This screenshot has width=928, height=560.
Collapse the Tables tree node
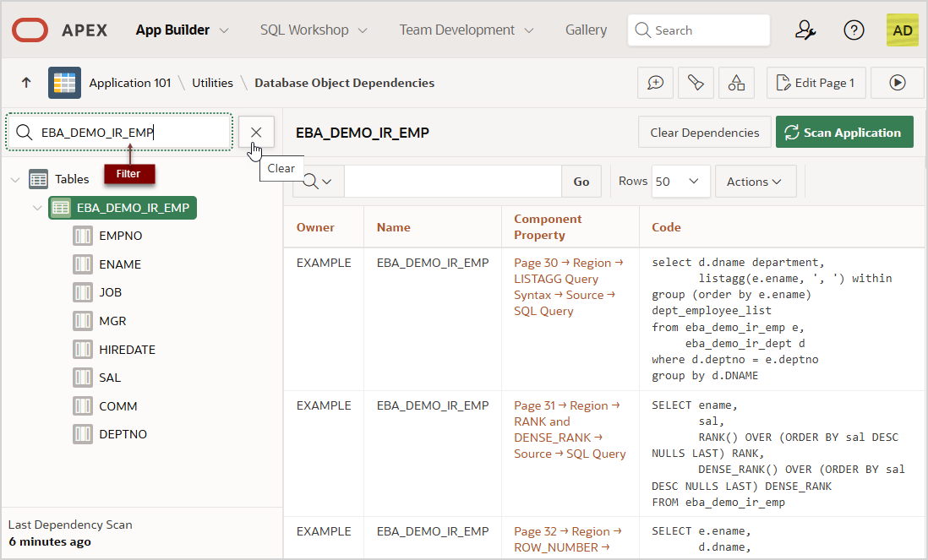pos(15,179)
